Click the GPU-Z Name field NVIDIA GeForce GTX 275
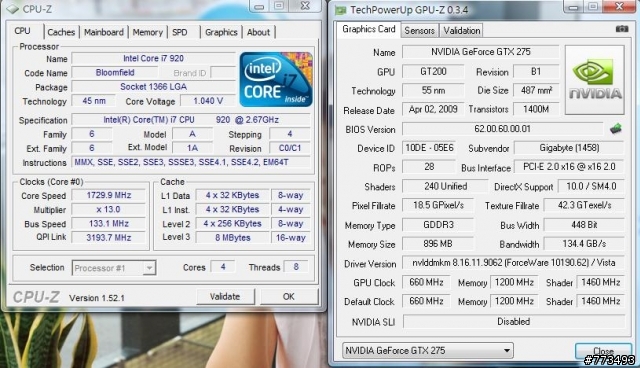640x368 pixels. coord(480,52)
